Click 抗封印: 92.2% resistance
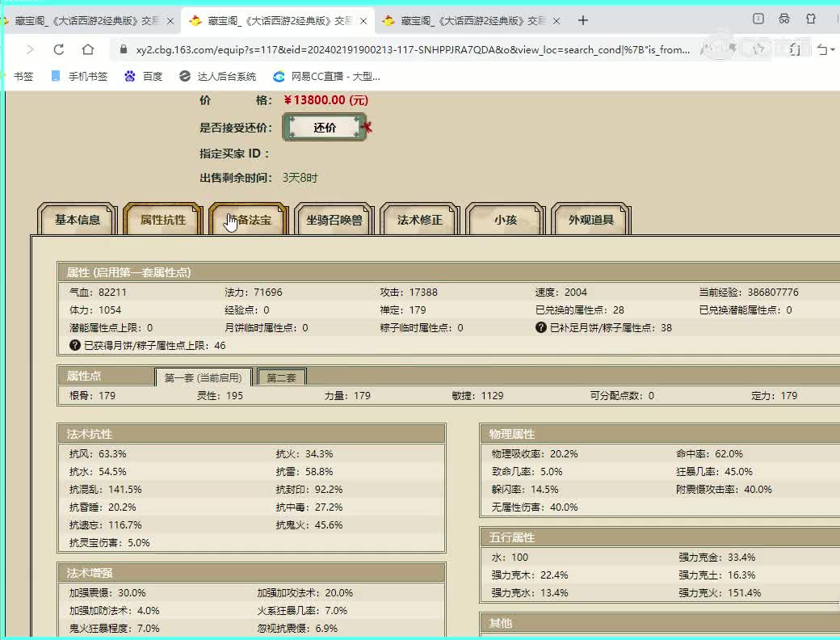Screen dimensions: 840x640 tap(309, 490)
